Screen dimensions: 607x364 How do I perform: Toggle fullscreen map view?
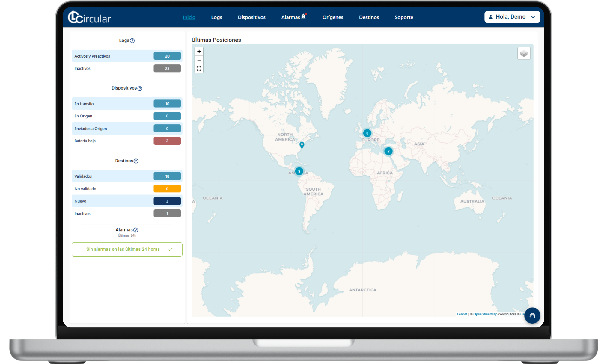pos(199,69)
